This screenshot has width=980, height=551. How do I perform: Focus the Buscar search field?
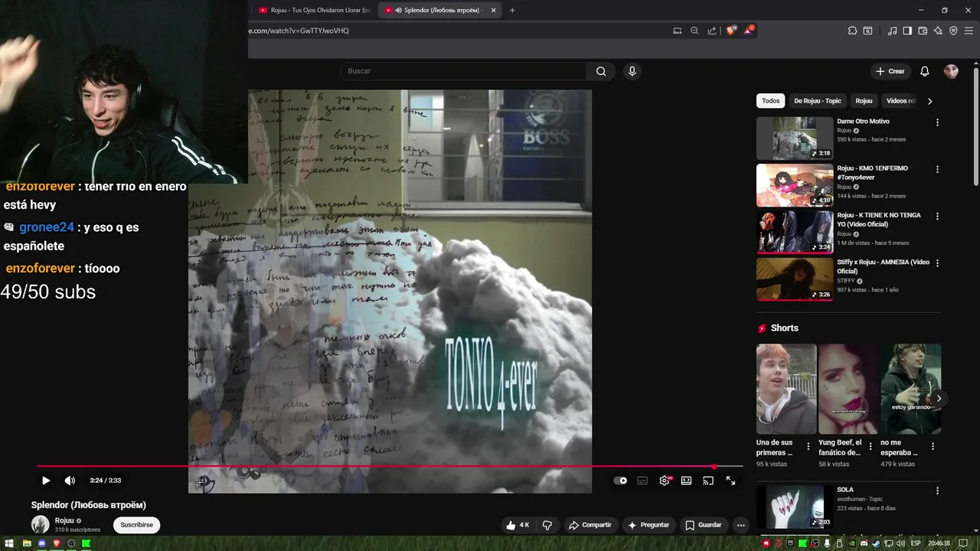point(463,71)
